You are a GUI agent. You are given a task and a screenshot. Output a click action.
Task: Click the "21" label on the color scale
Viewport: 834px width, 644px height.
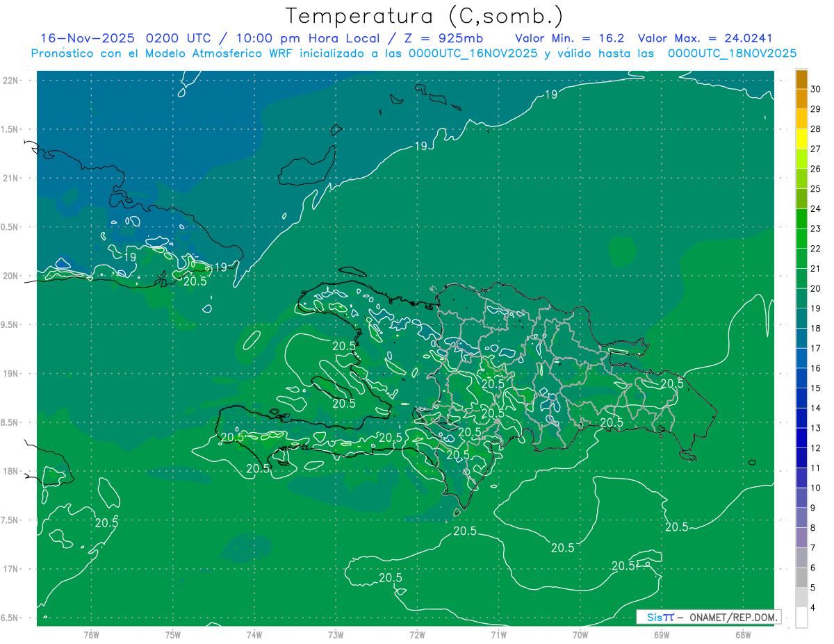pyautogui.click(x=815, y=268)
